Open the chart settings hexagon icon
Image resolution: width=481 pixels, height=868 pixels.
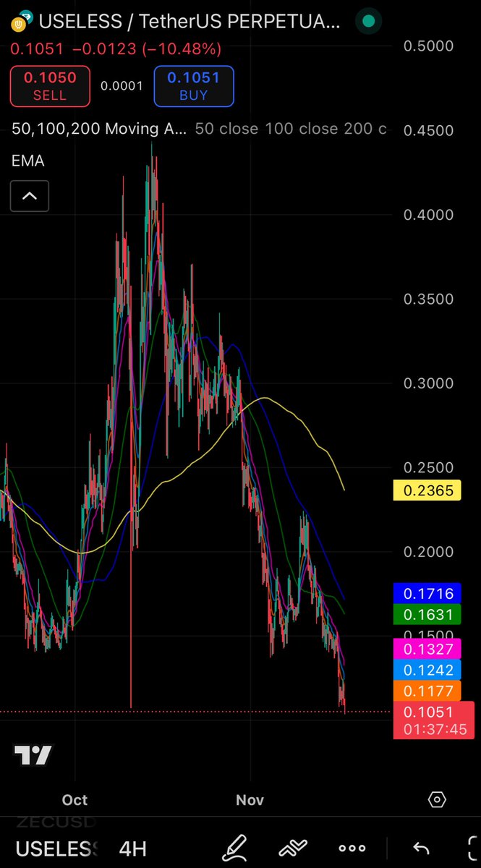click(437, 800)
